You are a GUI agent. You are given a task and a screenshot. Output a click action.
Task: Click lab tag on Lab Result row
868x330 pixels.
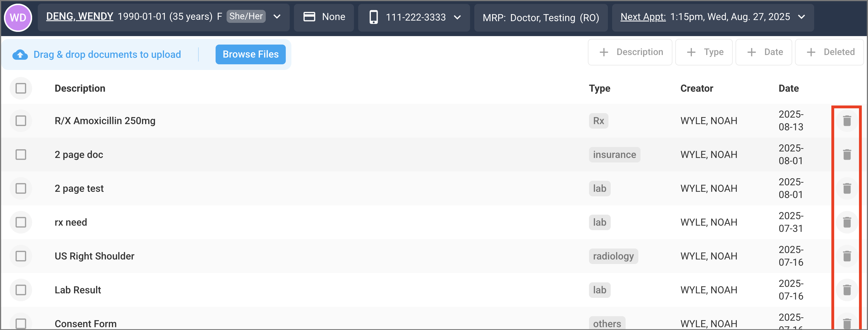(x=599, y=290)
